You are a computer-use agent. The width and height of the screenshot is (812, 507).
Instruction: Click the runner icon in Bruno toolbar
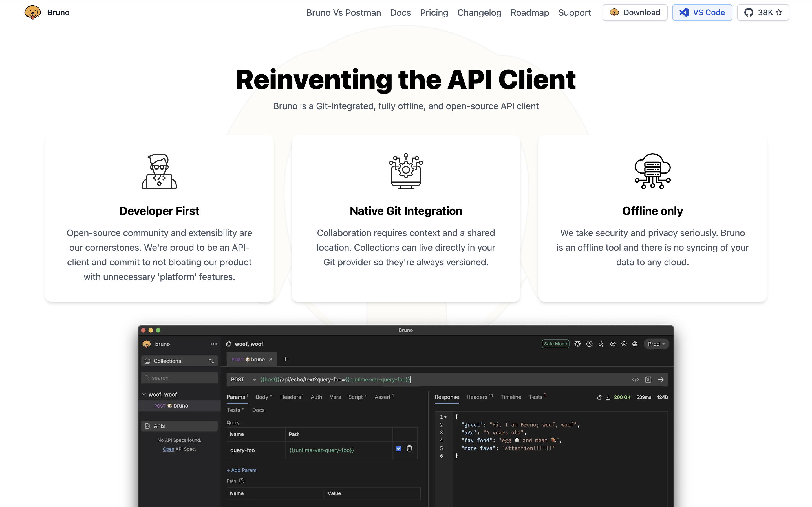coord(601,344)
